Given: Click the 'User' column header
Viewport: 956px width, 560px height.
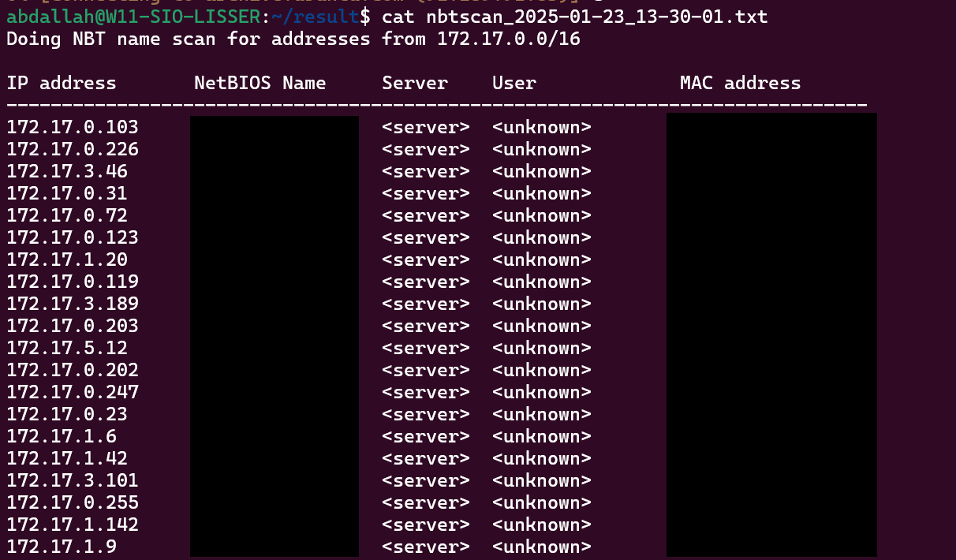Looking at the screenshot, I should 514,83.
